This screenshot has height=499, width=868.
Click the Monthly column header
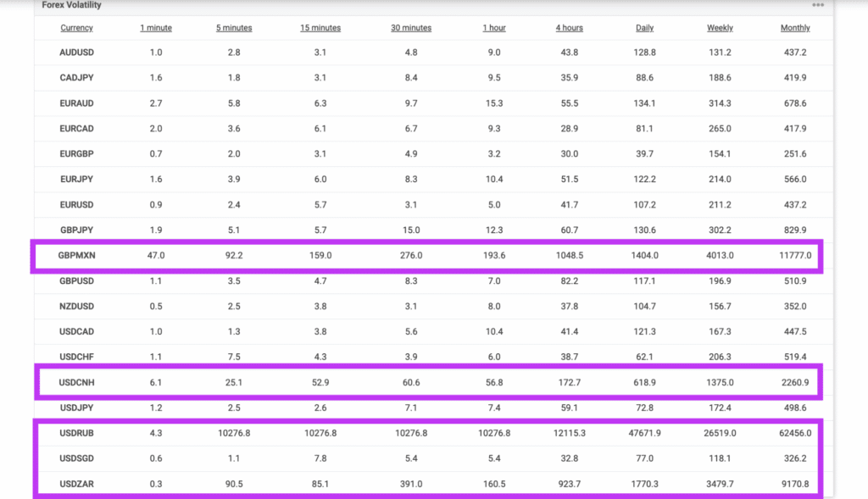[795, 28]
